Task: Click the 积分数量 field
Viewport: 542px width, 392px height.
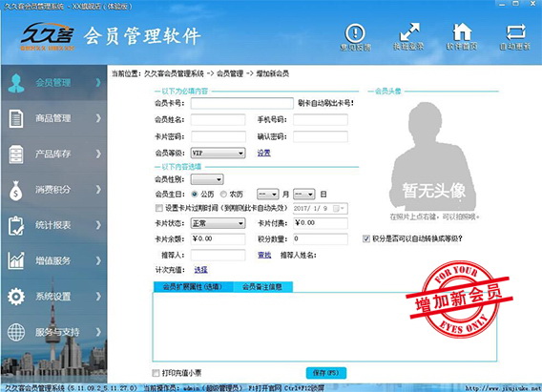Action: pos(321,239)
